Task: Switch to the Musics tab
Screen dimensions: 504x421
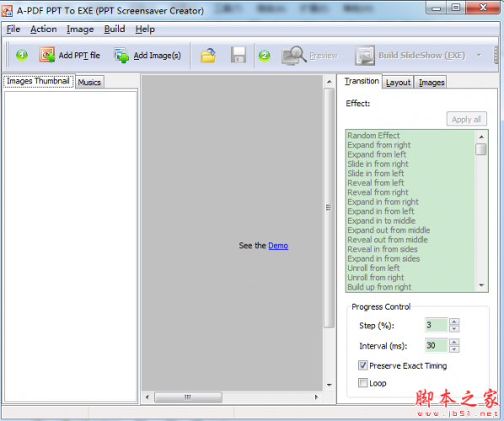Action: click(x=89, y=83)
